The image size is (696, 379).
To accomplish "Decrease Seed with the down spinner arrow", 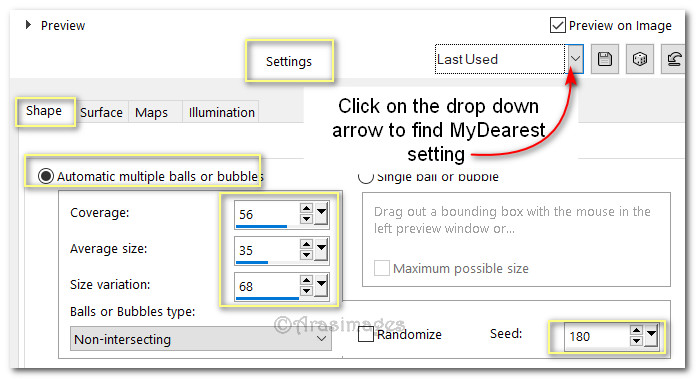I will tap(636, 340).
